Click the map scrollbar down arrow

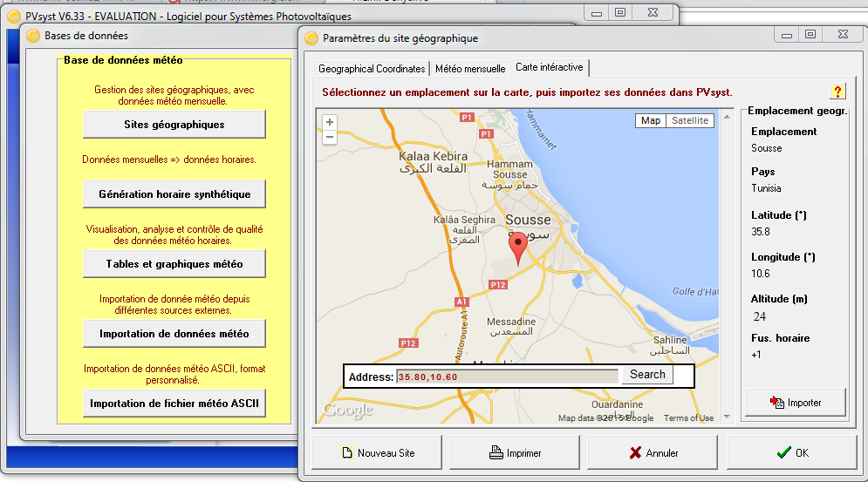727,417
